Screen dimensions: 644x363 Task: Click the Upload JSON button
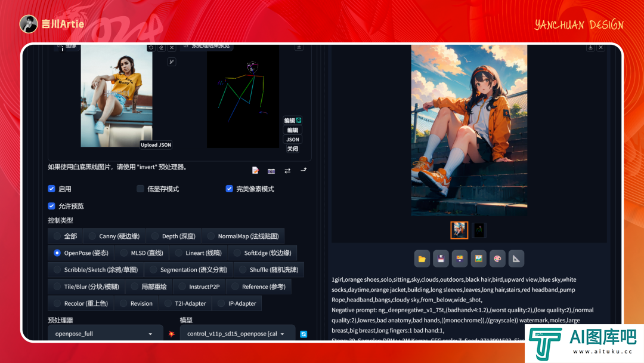[156, 144]
